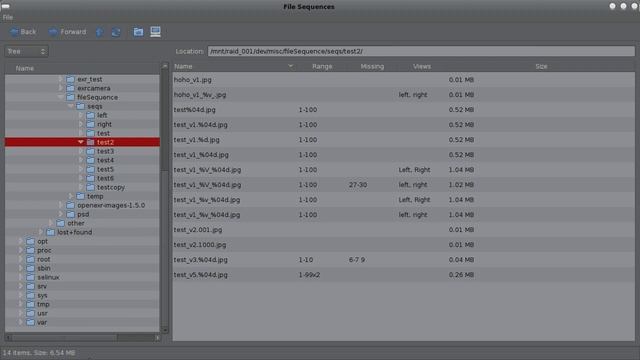Image resolution: width=640 pixels, height=360 pixels.
Task: Select the tmp folder icon
Action: tap(31, 304)
